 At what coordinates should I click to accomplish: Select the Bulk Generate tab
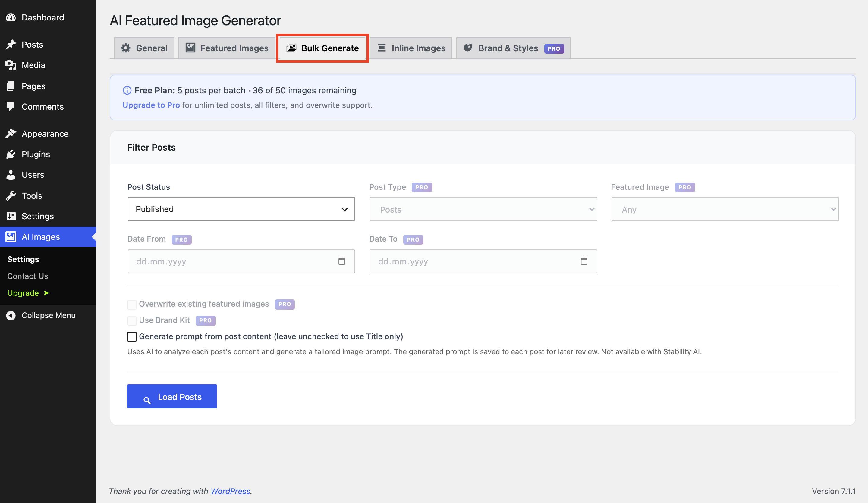322,48
